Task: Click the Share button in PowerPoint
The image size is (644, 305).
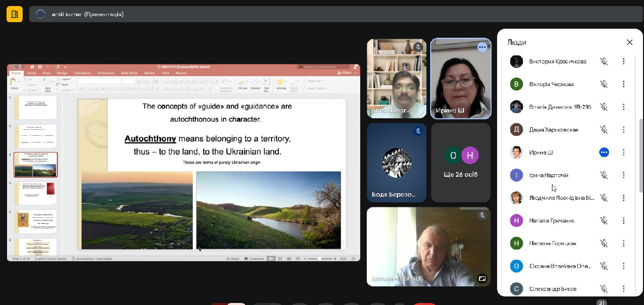Action: (x=345, y=73)
